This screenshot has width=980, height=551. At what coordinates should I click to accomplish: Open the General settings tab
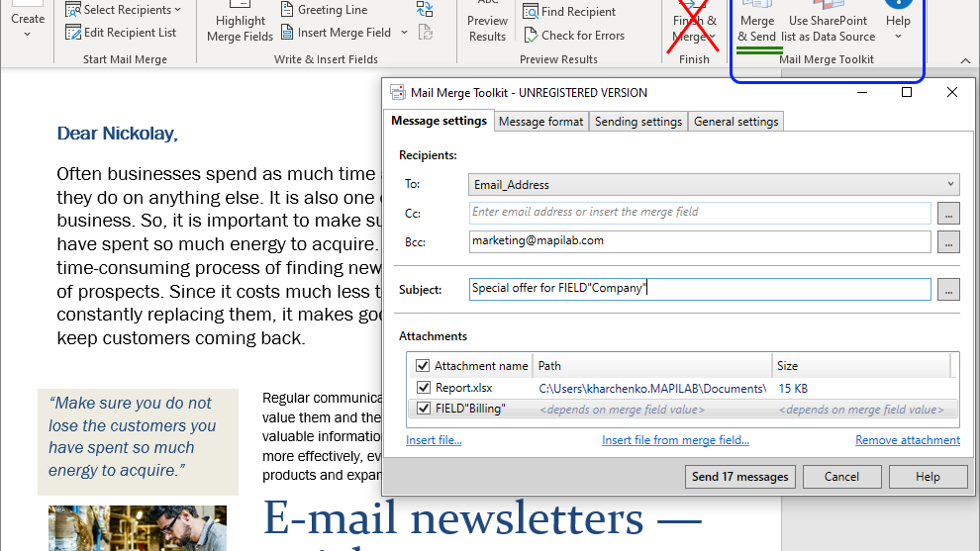[x=735, y=122]
